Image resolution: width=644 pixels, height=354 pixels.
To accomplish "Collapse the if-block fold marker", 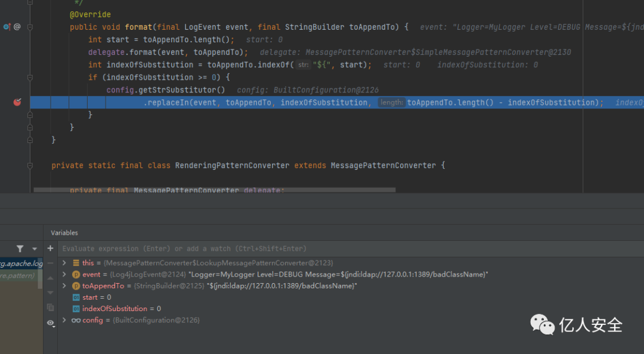I will [30, 77].
